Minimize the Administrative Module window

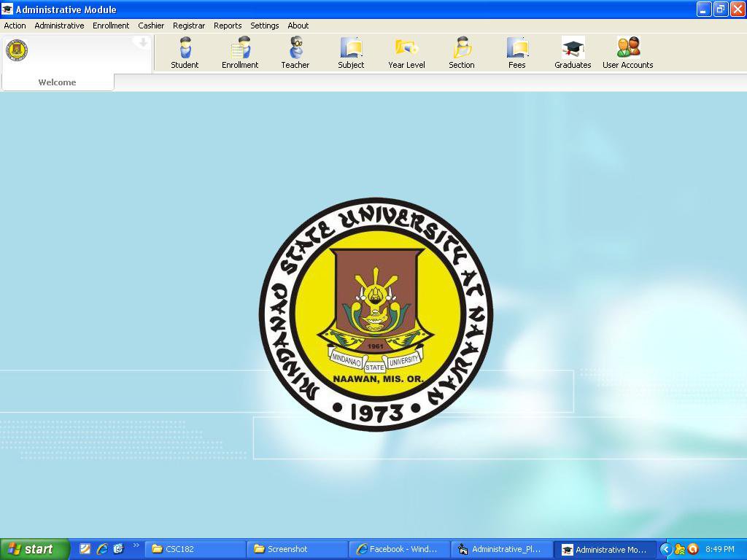click(704, 9)
